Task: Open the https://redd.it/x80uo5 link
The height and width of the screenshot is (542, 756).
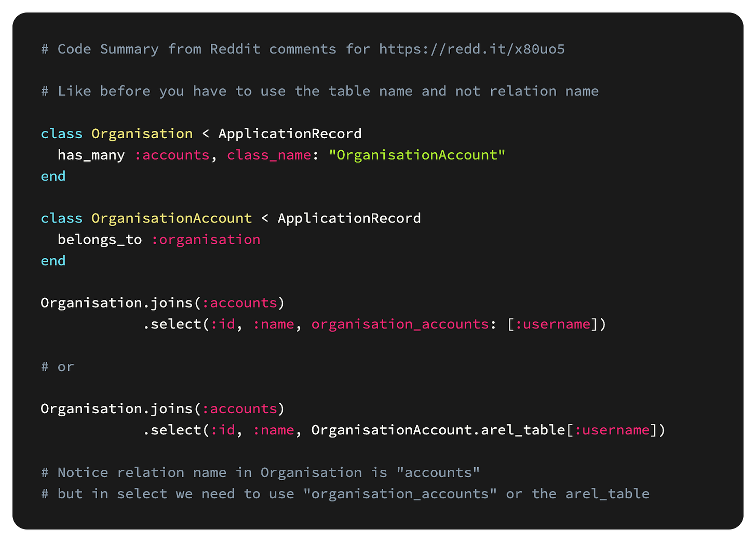Action: tap(471, 49)
